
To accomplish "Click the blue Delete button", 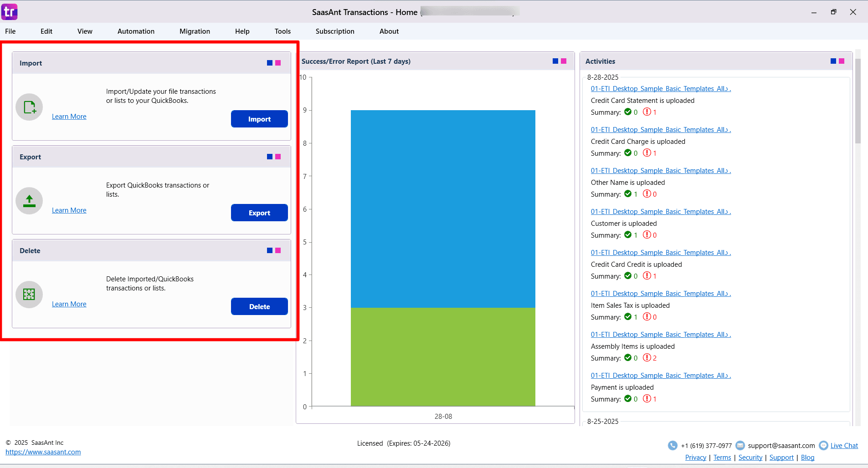I will click(x=259, y=306).
